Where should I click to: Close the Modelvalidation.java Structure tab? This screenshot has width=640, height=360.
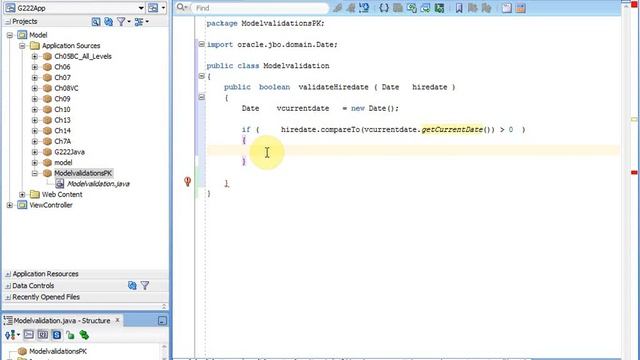[x=118, y=320]
